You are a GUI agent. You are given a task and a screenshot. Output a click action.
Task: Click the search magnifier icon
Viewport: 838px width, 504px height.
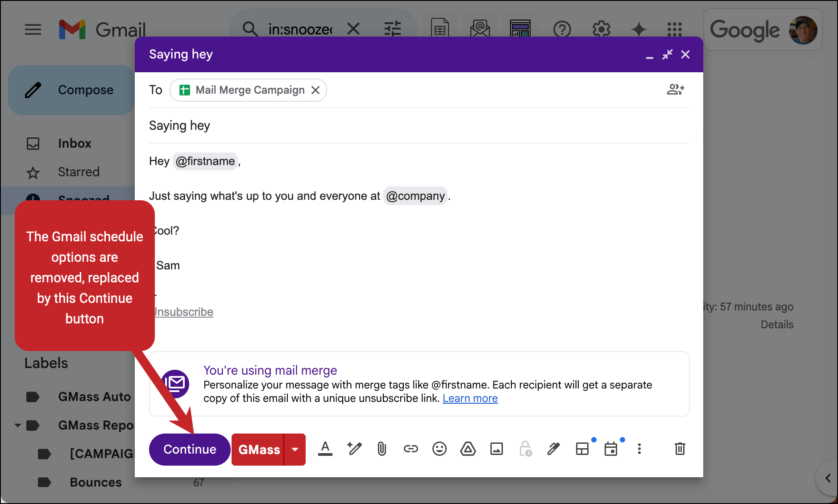click(x=250, y=29)
